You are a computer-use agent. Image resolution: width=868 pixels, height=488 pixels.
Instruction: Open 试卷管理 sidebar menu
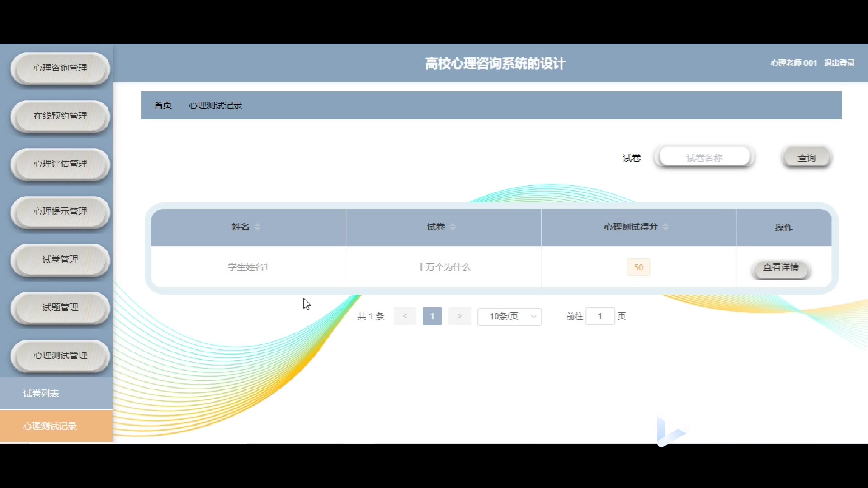60,259
